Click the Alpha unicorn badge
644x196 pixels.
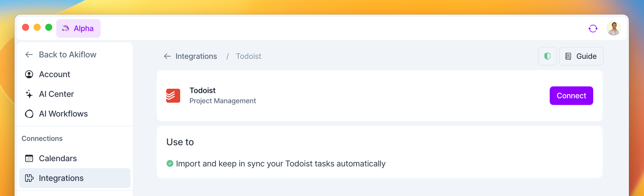click(78, 28)
